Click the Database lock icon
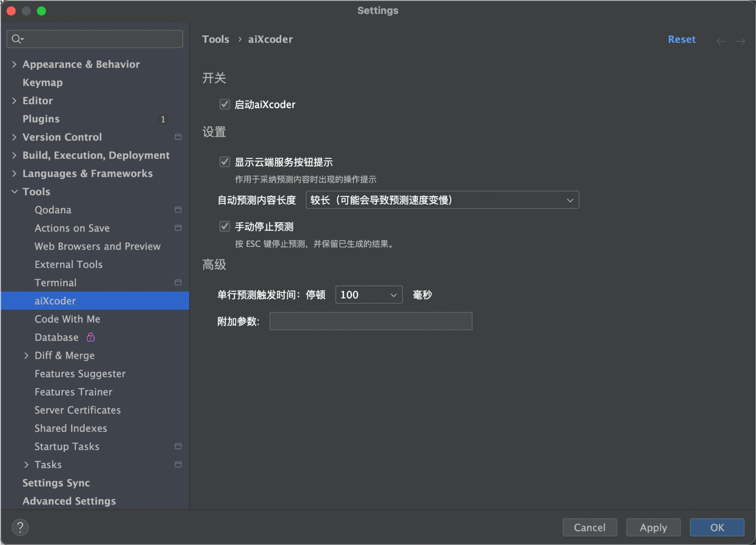The height and width of the screenshot is (545, 756). click(91, 337)
